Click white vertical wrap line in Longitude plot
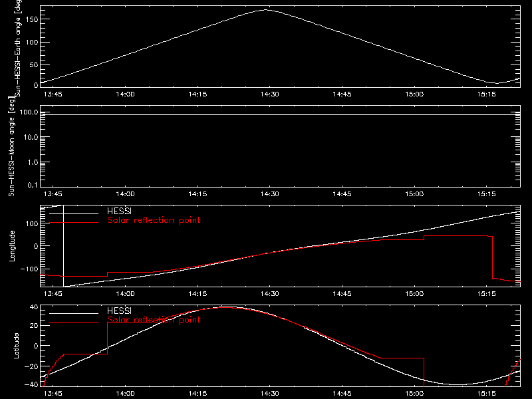The image size is (532, 399). (x=63, y=246)
